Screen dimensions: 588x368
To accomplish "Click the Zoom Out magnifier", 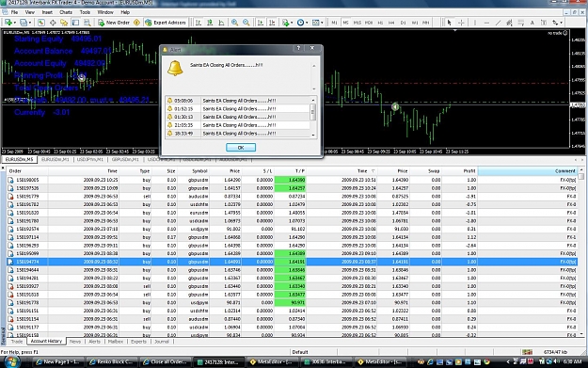I will (x=246, y=23).
